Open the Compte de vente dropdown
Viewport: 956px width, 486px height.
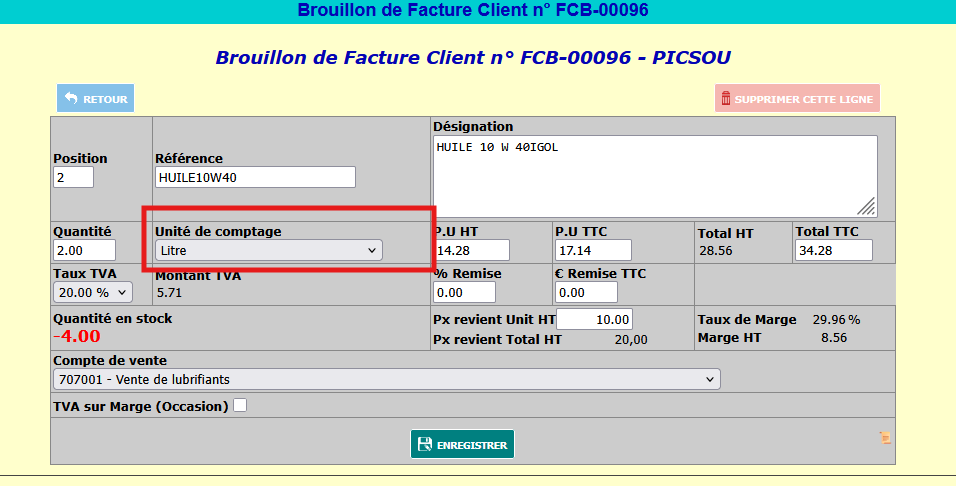point(386,379)
